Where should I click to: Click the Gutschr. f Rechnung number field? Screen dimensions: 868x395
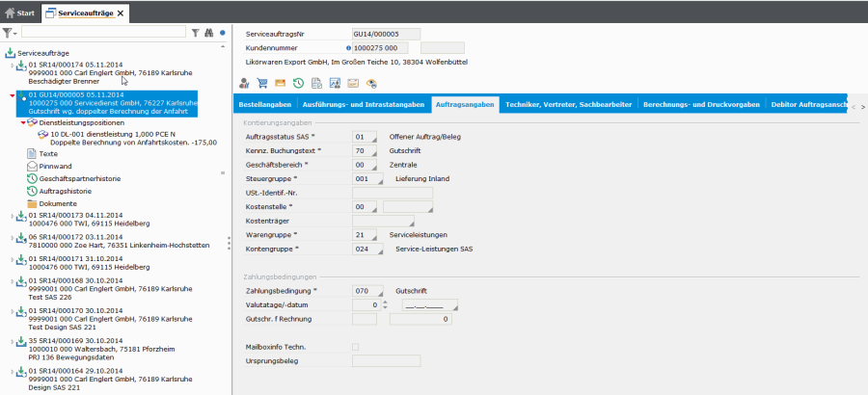[420, 319]
